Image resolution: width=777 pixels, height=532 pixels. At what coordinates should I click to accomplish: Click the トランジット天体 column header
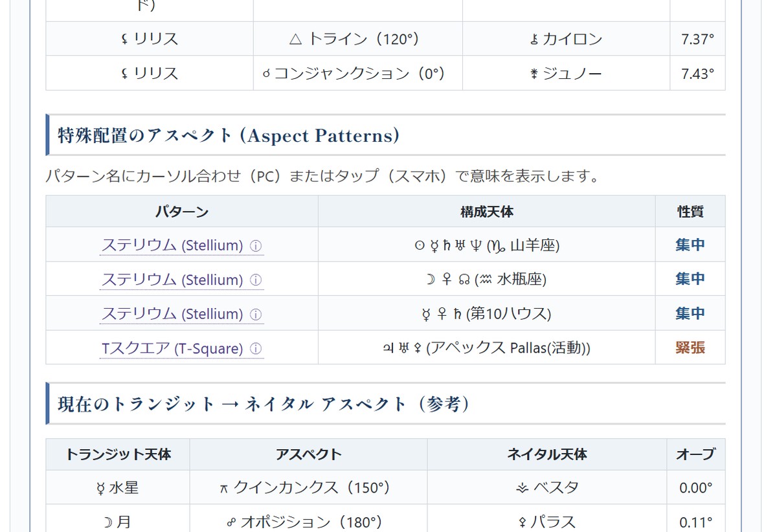(x=118, y=454)
